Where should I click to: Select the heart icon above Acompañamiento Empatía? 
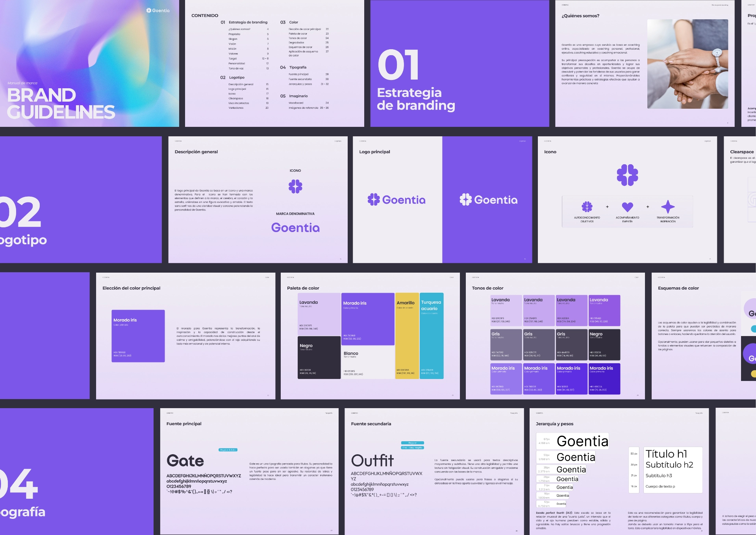627,206
